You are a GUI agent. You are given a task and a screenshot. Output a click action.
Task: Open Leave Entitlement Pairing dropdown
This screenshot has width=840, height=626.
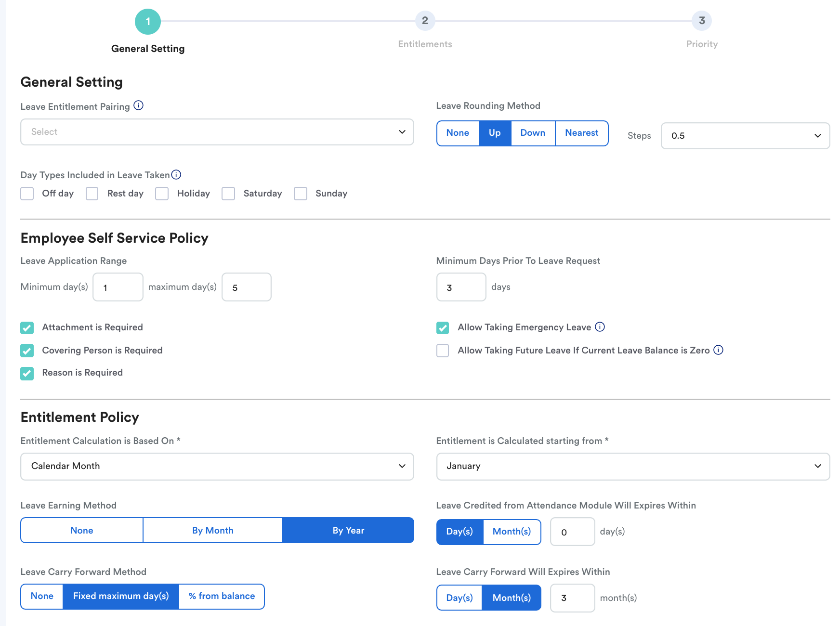tap(217, 132)
